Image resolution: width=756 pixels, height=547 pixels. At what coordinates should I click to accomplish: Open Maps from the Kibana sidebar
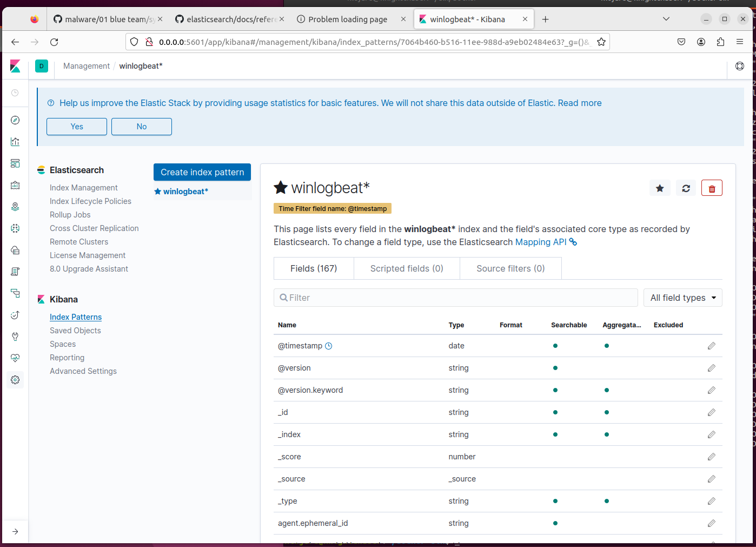coord(15,207)
